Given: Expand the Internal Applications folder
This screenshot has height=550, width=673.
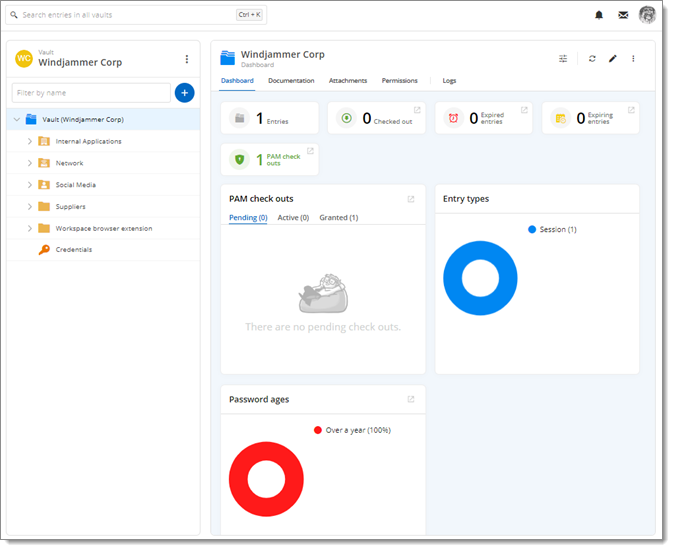Looking at the screenshot, I should pos(29,141).
